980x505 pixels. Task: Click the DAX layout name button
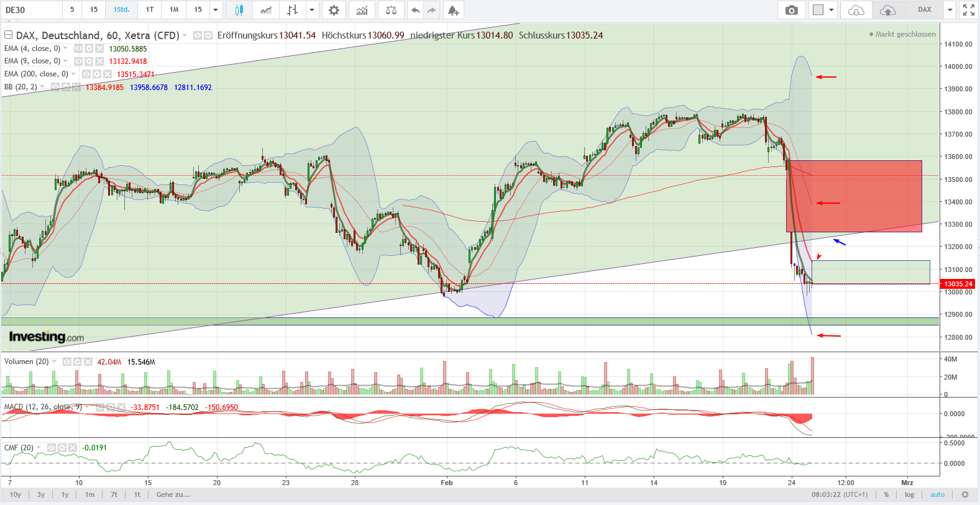(925, 10)
